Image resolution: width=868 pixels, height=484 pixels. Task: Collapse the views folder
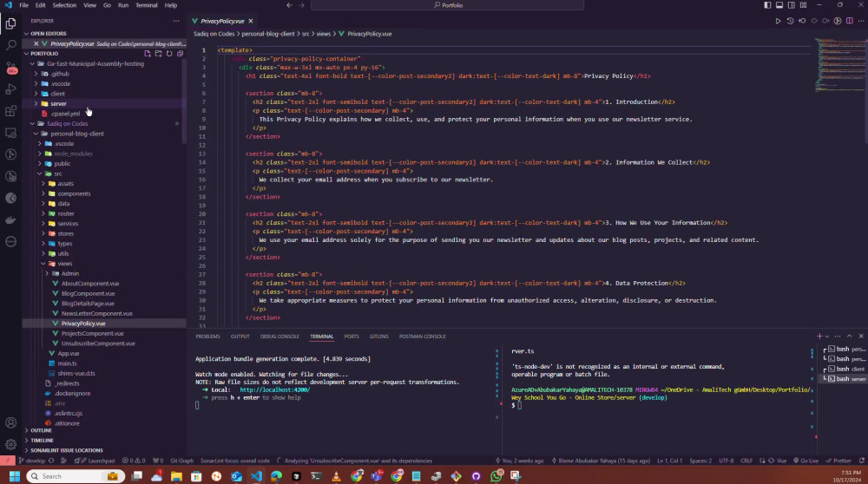click(x=104, y=264)
